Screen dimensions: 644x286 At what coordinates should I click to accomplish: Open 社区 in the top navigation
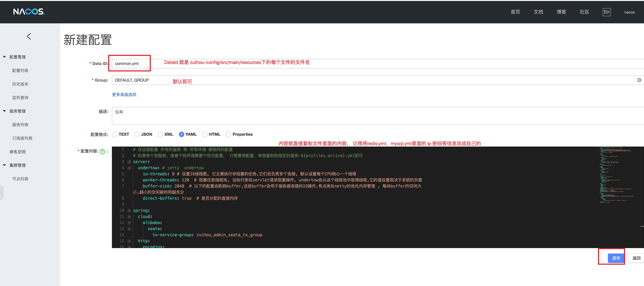(584, 12)
